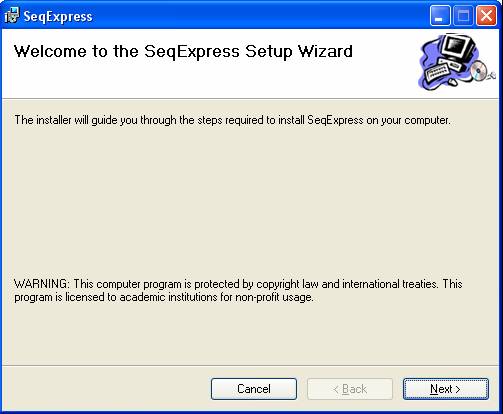The height and width of the screenshot is (414, 503).
Task: Cancel the SeqExpress installation
Action: pos(254,389)
